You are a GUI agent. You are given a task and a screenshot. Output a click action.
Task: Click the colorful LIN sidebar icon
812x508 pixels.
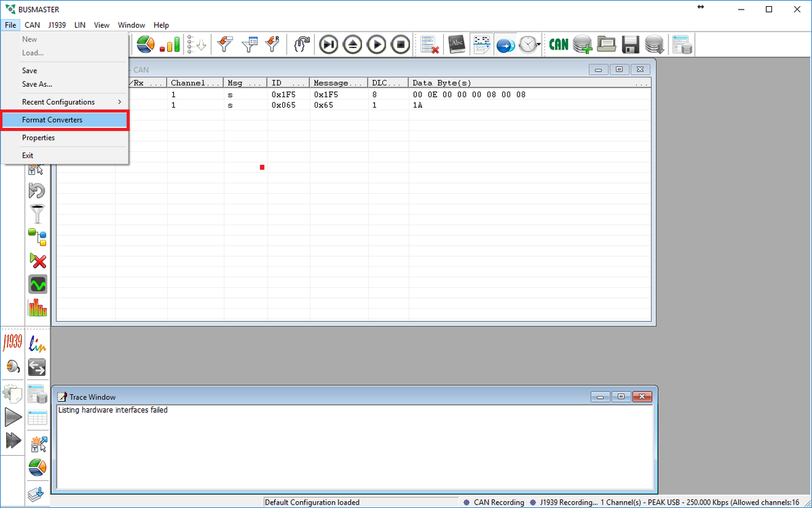pyautogui.click(x=37, y=343)
